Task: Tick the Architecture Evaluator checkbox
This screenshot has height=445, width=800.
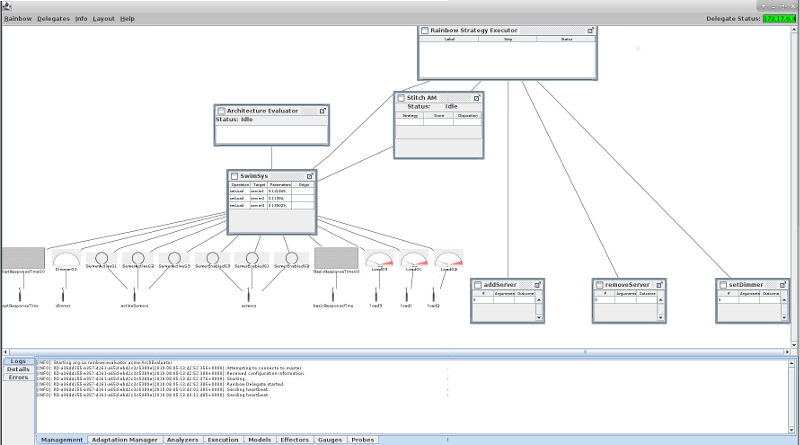Action: pos(222,111)
